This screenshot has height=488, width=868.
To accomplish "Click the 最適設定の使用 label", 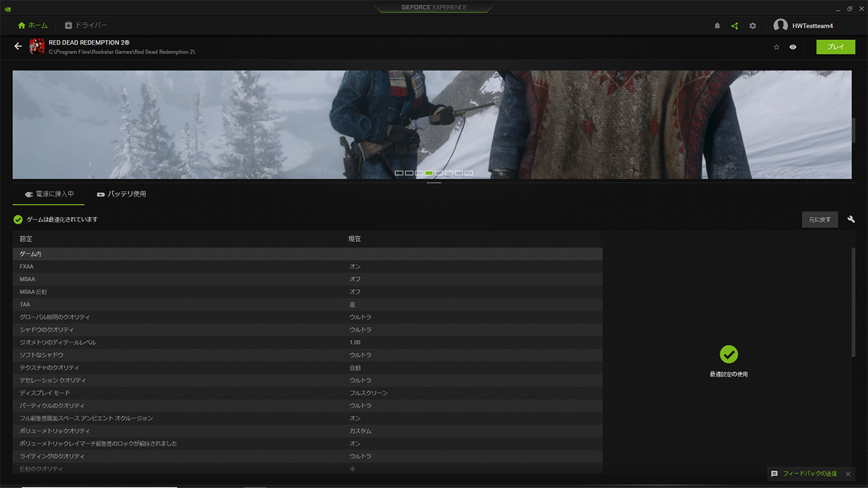I will (729, 374).
